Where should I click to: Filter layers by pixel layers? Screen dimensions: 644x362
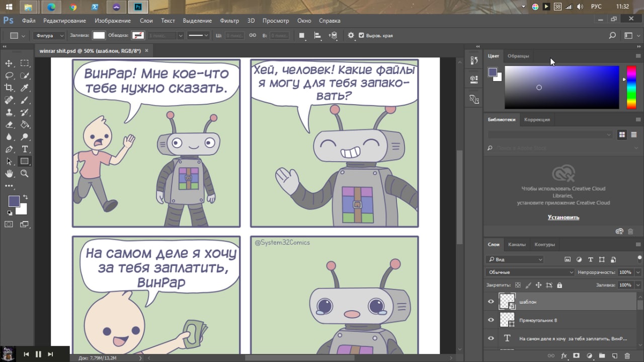coord(568,259)
